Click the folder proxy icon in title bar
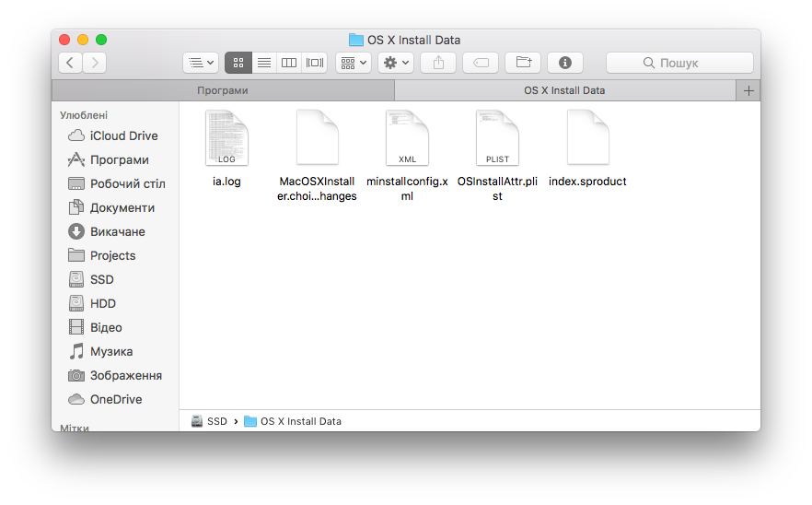The image size is (812, 505). [355, 40]
